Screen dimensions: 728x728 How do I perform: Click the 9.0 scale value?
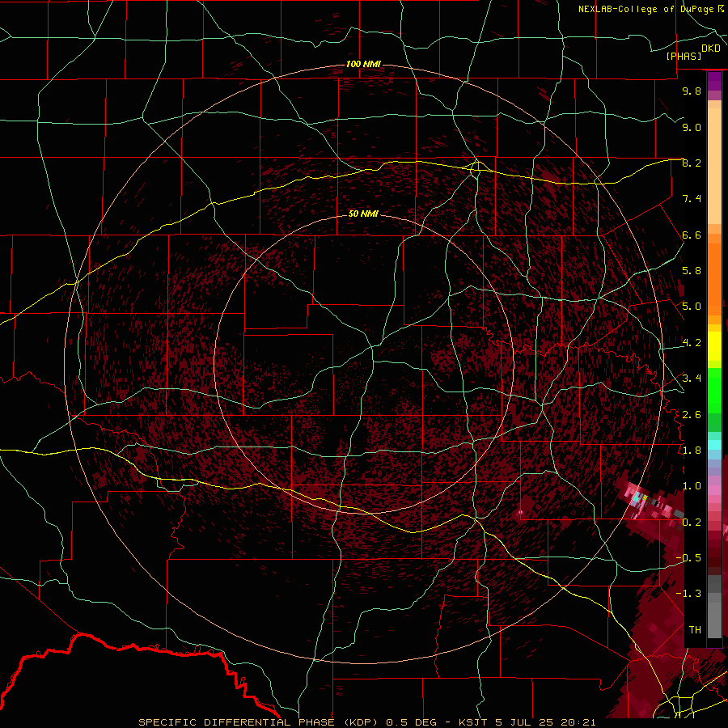(692, 127)
